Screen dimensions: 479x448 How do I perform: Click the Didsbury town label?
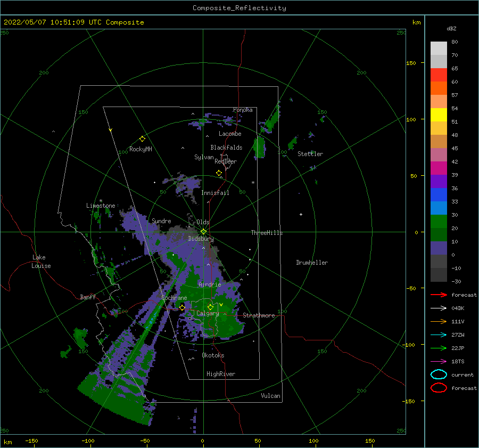point(201,239)
